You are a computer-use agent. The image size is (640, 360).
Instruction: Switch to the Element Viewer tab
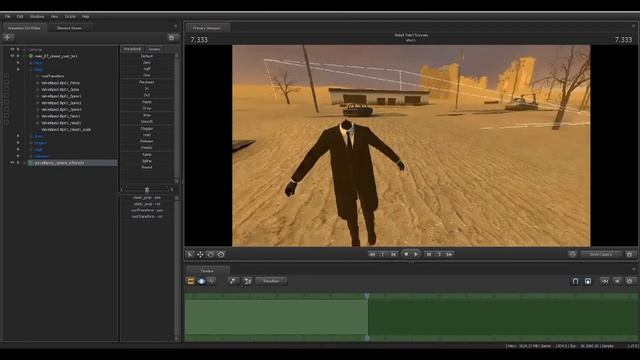click(69, 28)
